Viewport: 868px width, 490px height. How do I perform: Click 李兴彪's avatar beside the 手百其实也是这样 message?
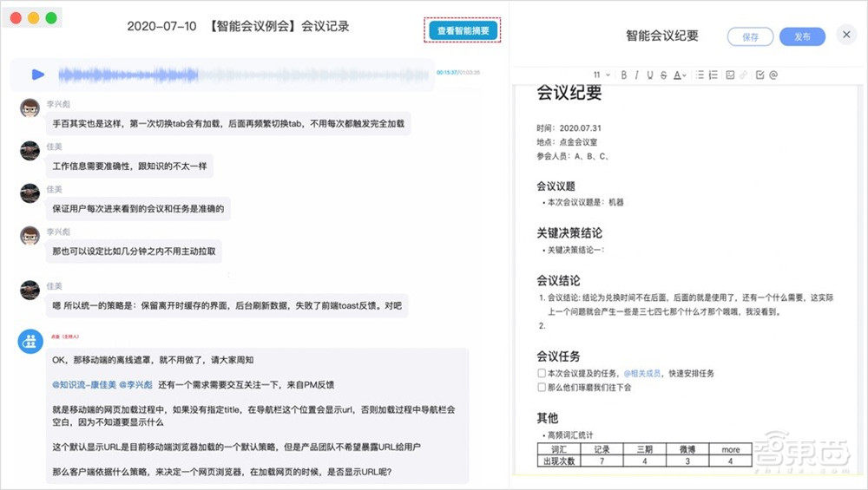click(30, 108)
